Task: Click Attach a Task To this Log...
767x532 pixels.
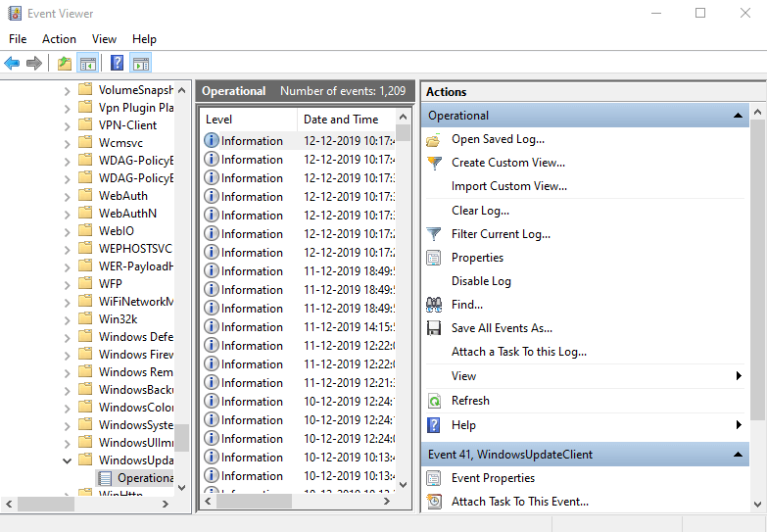Action: click(519, 352)
